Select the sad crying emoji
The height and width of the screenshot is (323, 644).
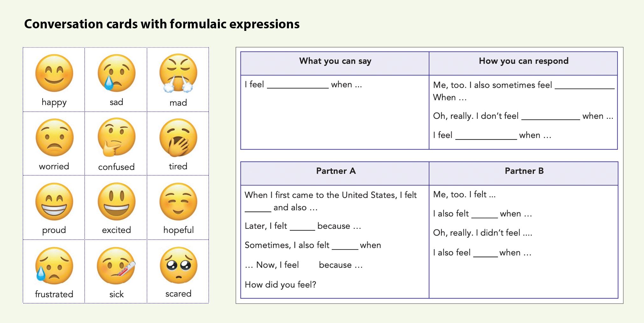[116, 73]
